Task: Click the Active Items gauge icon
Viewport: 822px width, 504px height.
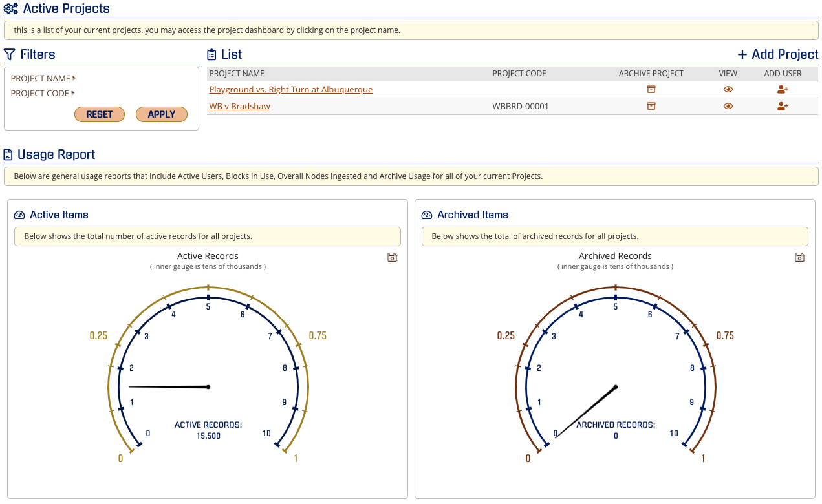Action: (x=19, y=215)
